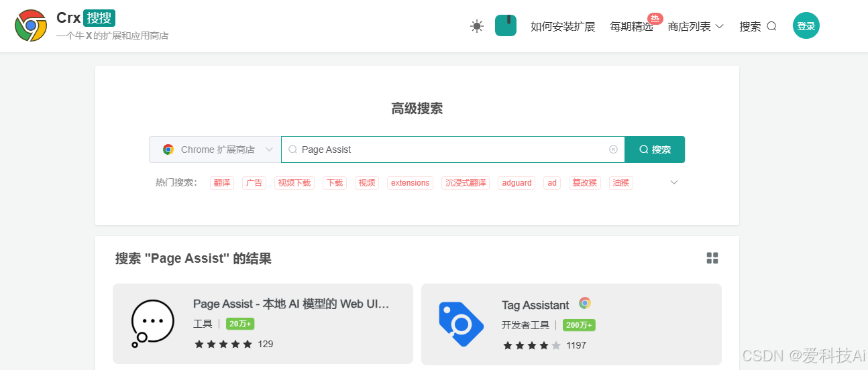Open the Page Assist speech bubble icon
The height and width of the screenshot is (370, 868).
pos(152,323)
